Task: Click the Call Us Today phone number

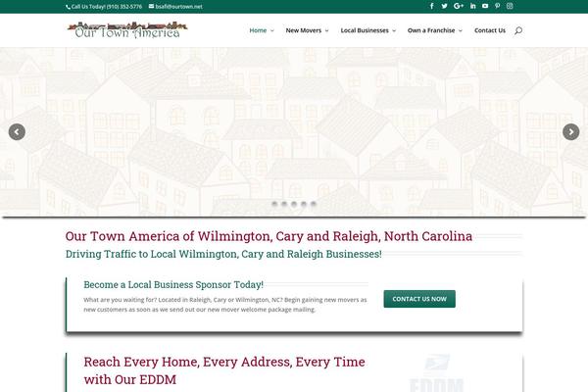Action: (107, 7)
